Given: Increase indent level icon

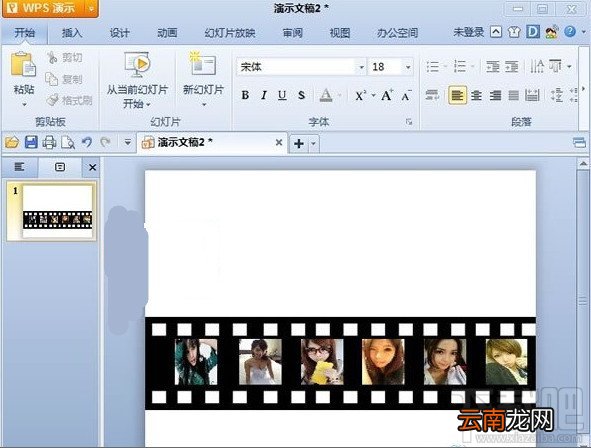Looking at the screenshot, I should pos(511,67).
